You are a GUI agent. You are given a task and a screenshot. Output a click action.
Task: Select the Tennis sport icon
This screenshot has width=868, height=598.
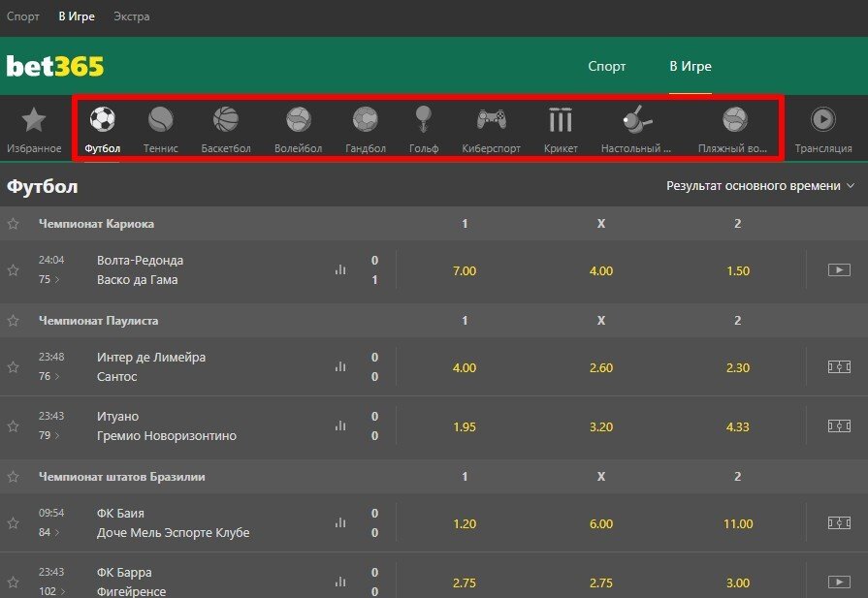(x=160, y=120)
